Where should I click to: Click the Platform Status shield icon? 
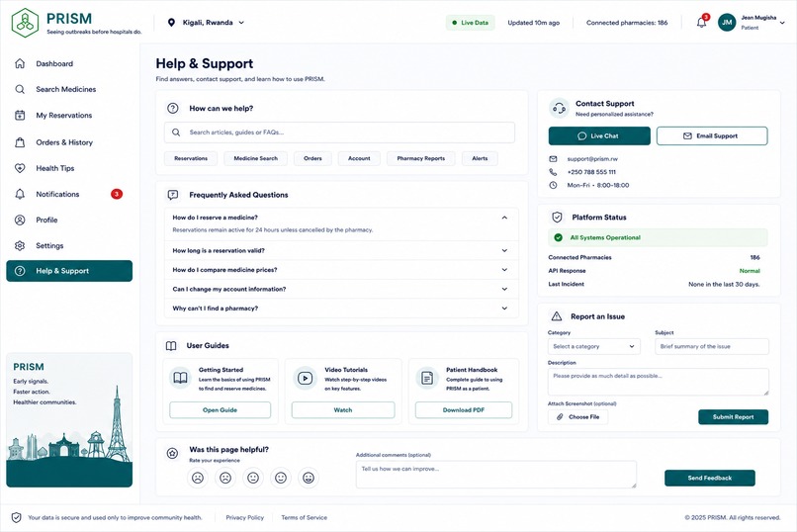[557, 218]
